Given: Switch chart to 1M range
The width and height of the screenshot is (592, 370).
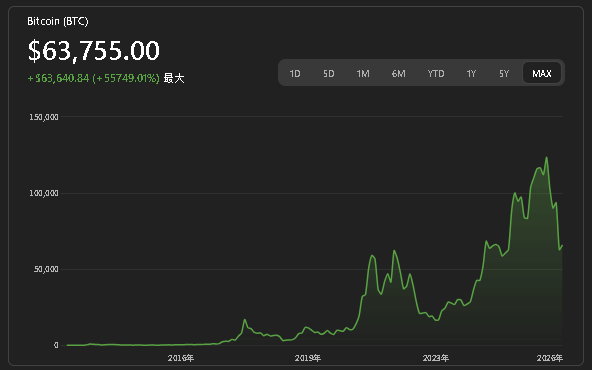Looking at the screenshot, I should (363, 73).
